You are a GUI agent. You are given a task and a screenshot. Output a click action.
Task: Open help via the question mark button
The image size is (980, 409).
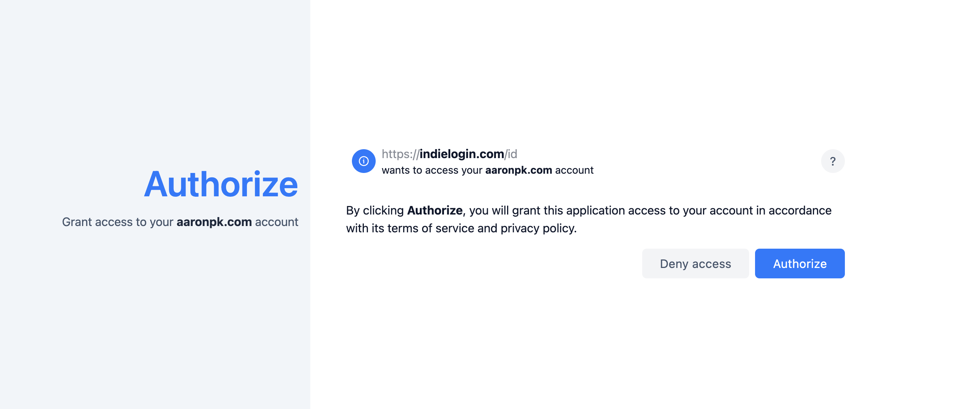[x=832, y=161]
